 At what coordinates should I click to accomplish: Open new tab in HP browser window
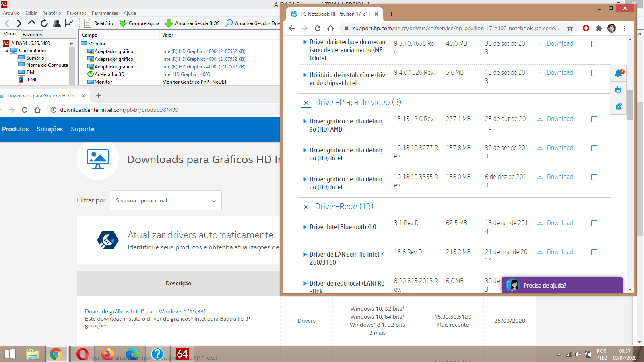pos(392,14)
